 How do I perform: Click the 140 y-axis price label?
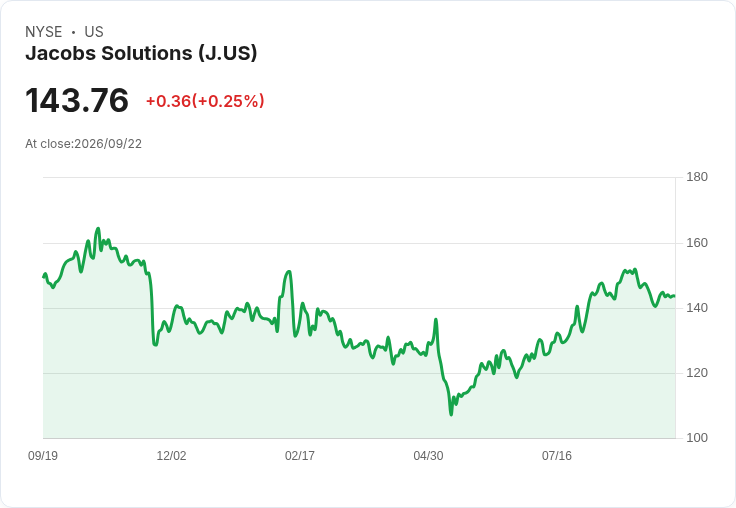[x=697, y=308]
